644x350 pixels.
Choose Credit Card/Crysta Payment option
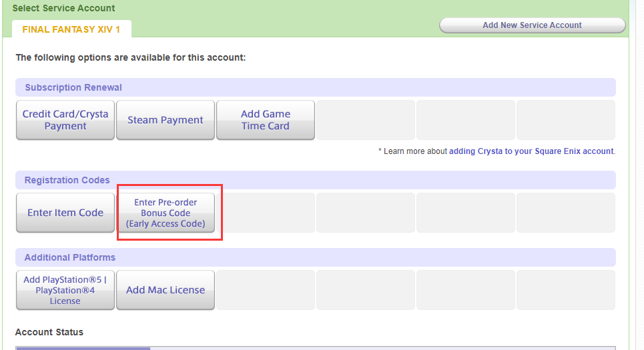coord(65,120)
